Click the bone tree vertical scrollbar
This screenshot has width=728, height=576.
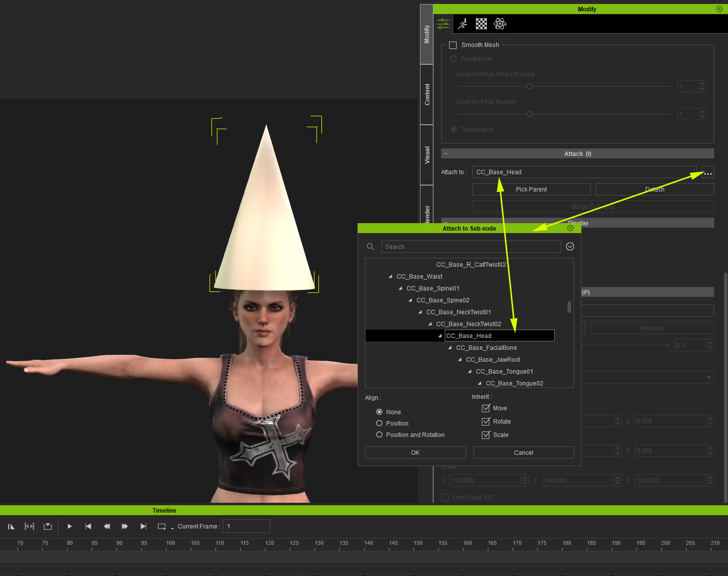point(569,307)
